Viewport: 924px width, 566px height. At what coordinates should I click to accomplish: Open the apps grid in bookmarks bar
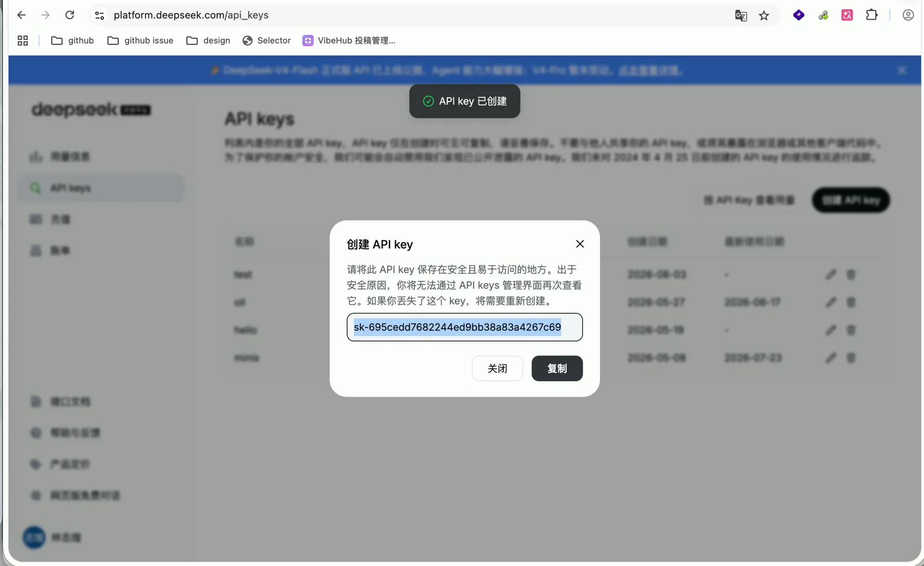(x=23, y=40)
